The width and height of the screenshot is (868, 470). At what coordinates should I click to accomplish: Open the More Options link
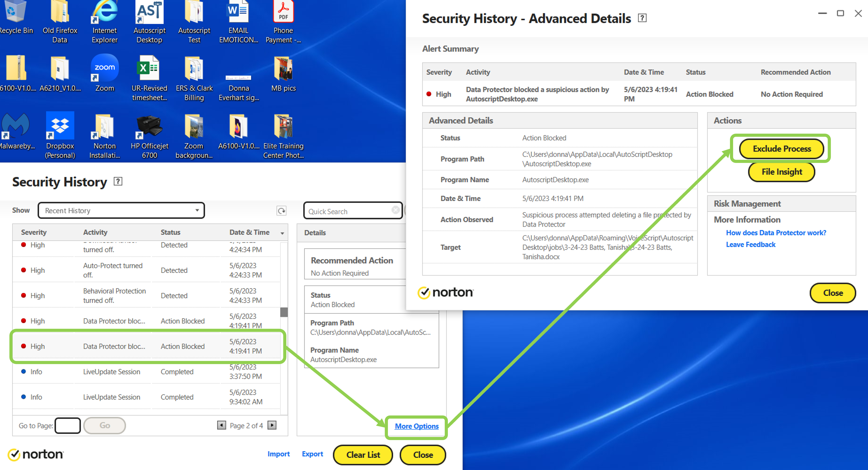pyautogui.click(x=417, y=426)
